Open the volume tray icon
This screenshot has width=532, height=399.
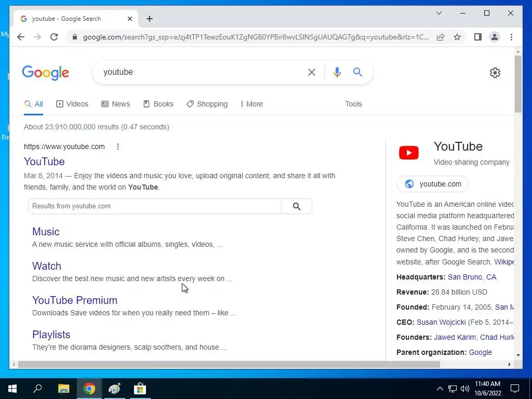coord(465,389)
